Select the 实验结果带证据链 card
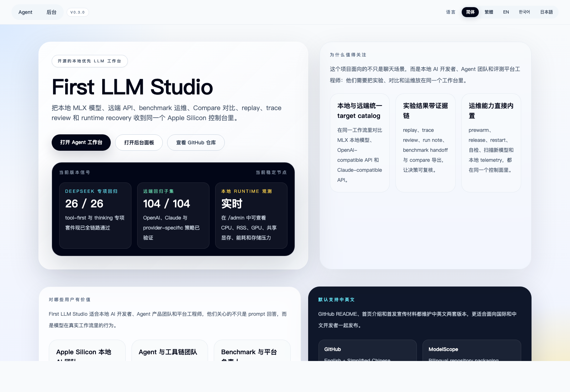The height and width of the screenshot is (392, 570). 425,143
